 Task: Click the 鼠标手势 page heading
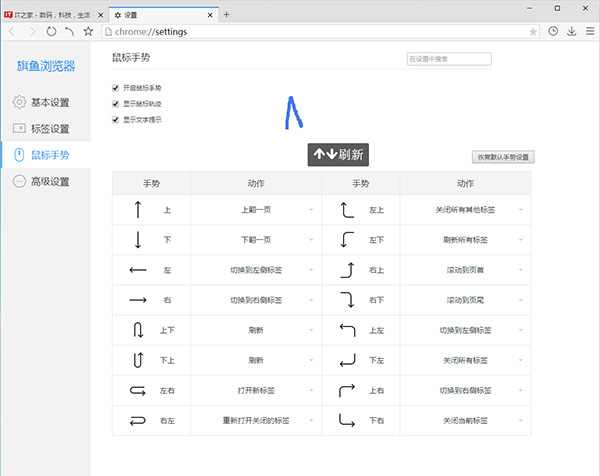(131, 58)
